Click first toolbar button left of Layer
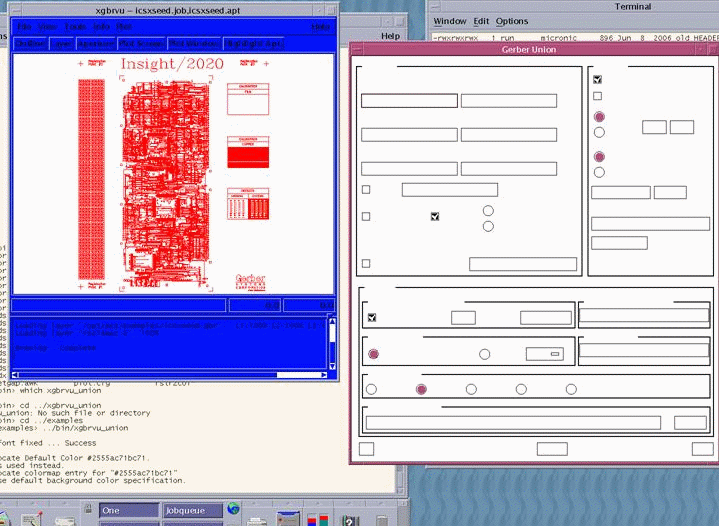The width and height of the screenshot is (719, 526). coord(30,44)
